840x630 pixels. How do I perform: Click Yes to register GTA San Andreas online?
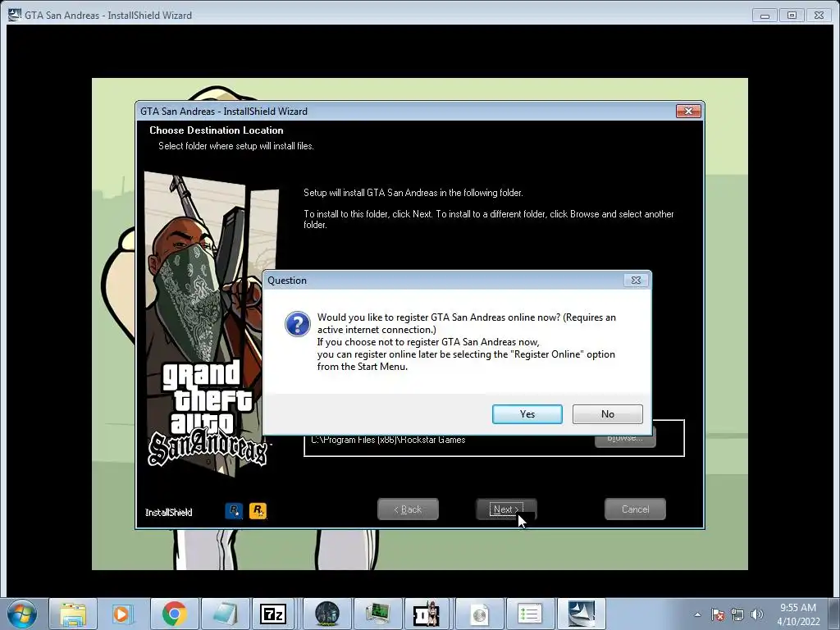527,414
